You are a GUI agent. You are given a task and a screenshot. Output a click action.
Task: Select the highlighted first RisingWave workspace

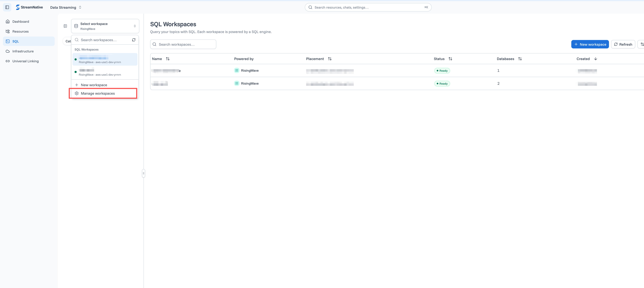tap(105, 59)
